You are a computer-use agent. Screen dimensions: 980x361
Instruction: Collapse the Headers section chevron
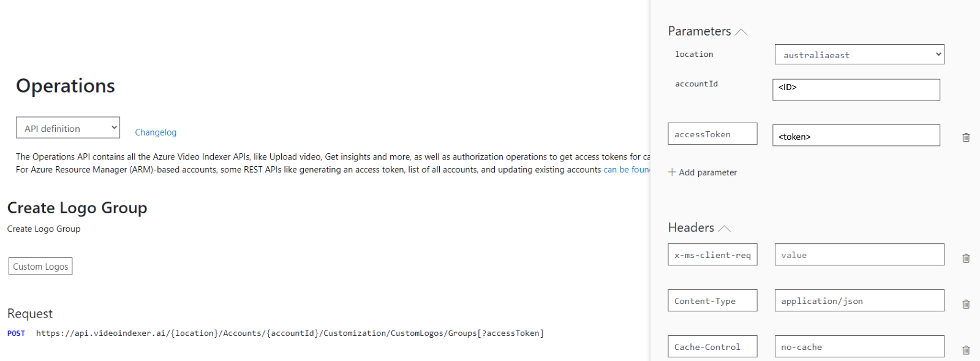(x=724, y=229)
